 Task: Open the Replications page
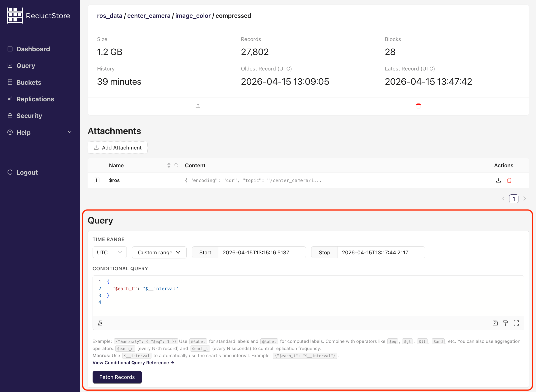tap(35, 99)
